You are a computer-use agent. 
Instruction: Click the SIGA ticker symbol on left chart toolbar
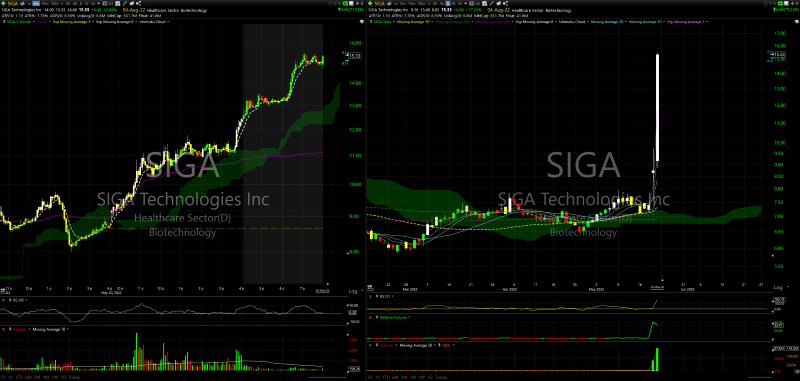[x=13, y=4]
